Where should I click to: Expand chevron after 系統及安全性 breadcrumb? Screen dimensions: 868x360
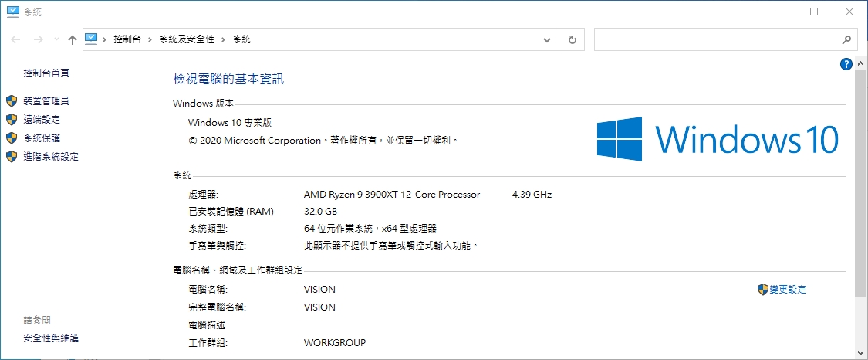pyautogui.click(x=223, y=39)
